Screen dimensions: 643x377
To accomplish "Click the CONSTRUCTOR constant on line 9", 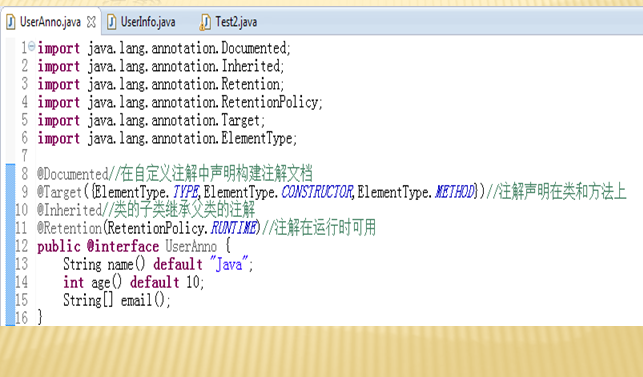I will point(317,192).
